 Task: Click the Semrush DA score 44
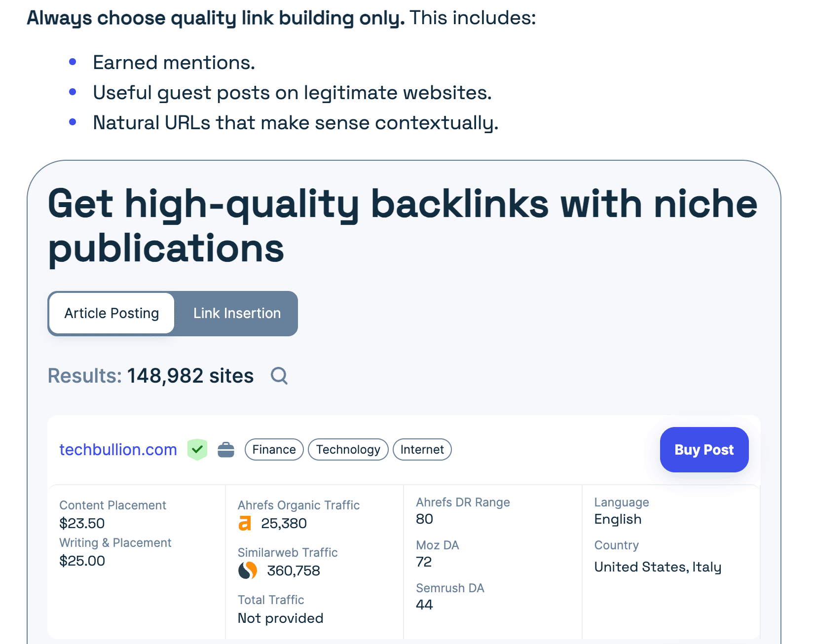[423, 605]
